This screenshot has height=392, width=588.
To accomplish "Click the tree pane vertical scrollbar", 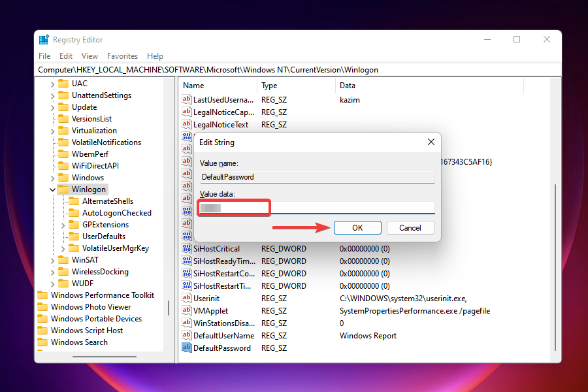I will pyautogui.click(x=169, y=308).
